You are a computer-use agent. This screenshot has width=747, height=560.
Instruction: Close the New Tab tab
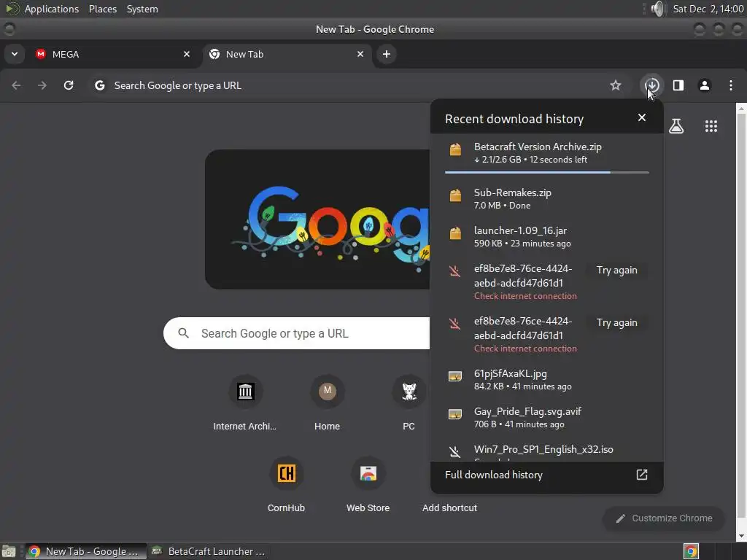click(360, 54)
